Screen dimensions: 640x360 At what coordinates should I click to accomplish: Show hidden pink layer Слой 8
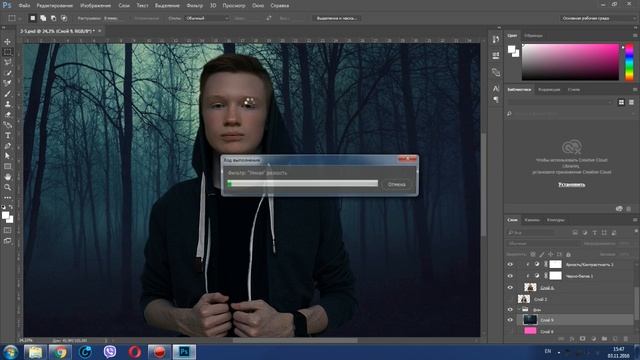pos(510,331)
